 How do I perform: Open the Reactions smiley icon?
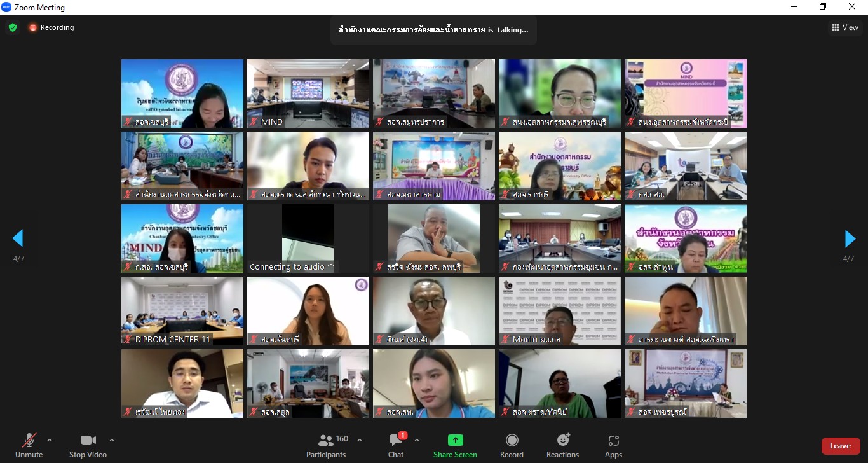coord(563,440)
